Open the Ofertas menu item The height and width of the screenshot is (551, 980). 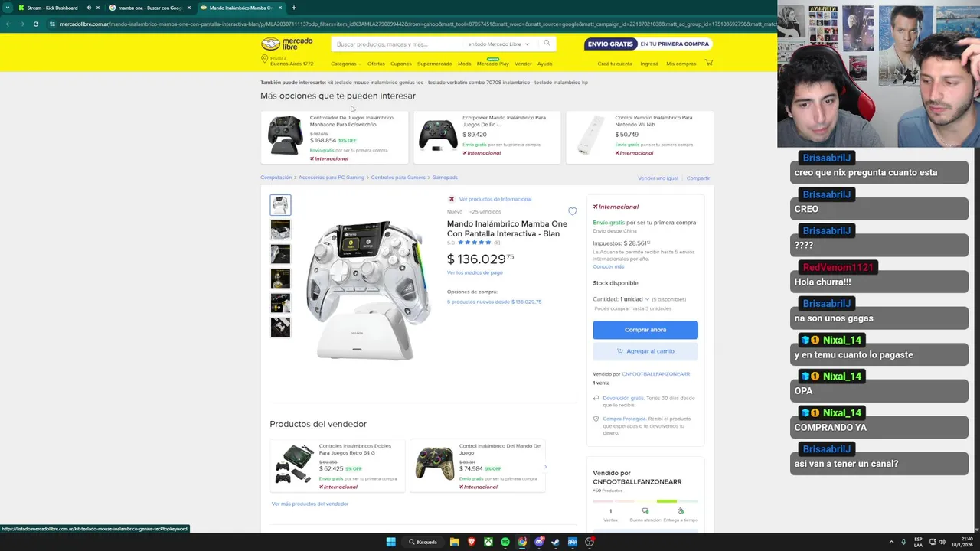[376, 64]
